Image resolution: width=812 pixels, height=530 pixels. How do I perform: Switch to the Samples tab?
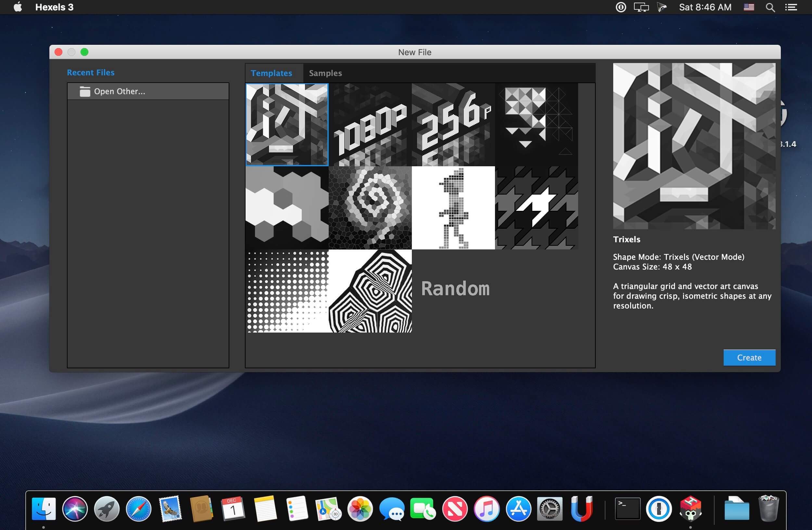[x=325, y=73]
